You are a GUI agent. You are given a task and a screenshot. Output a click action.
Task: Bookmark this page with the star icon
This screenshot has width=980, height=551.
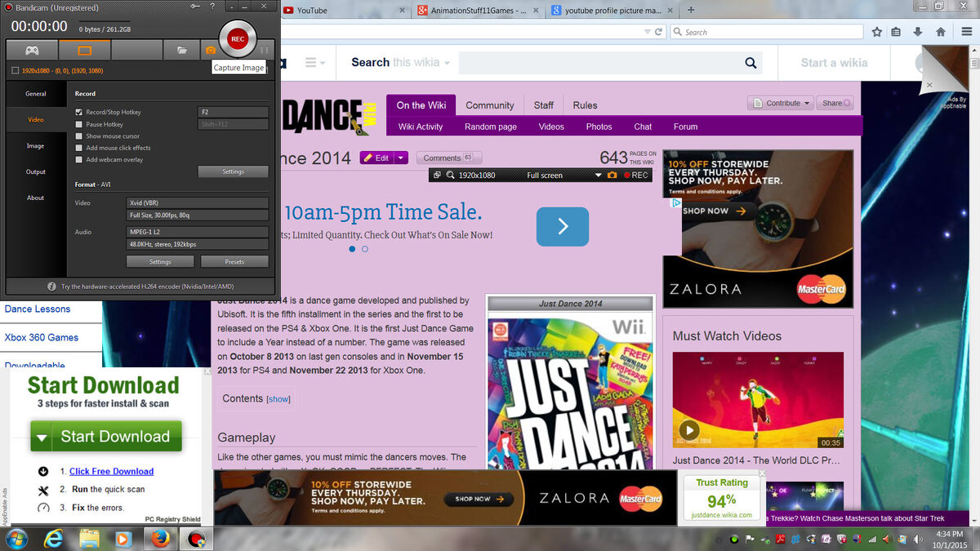click(x=876, y=33)
